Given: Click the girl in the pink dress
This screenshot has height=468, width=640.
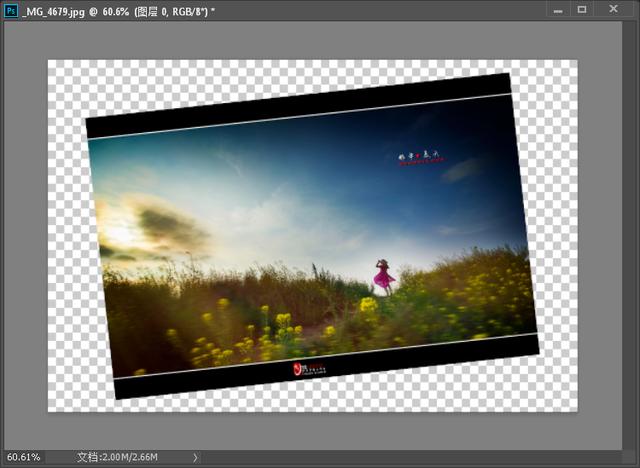Looking at the screenshot, I should (382, 275).
